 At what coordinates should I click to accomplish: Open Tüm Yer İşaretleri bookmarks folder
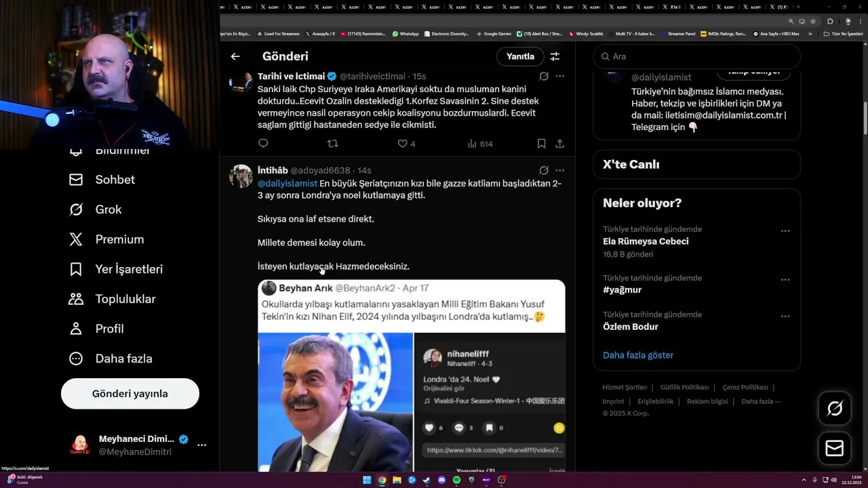click(x=843, y=33)
